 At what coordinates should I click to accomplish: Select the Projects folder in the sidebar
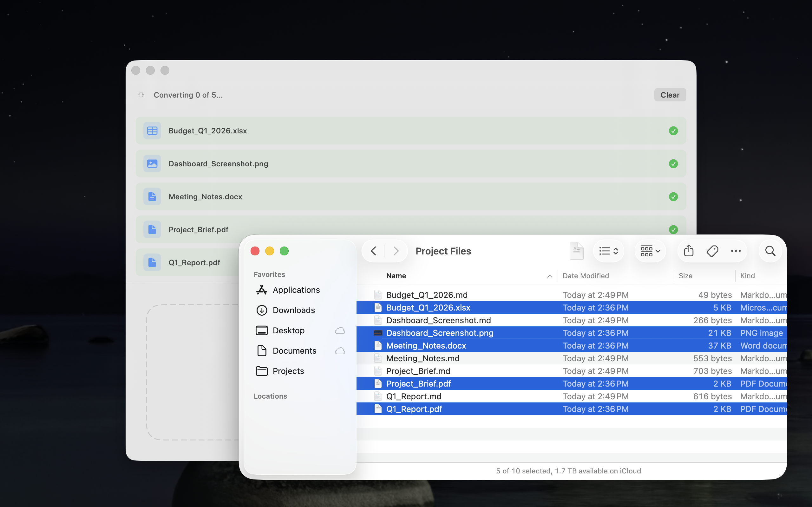288,371
